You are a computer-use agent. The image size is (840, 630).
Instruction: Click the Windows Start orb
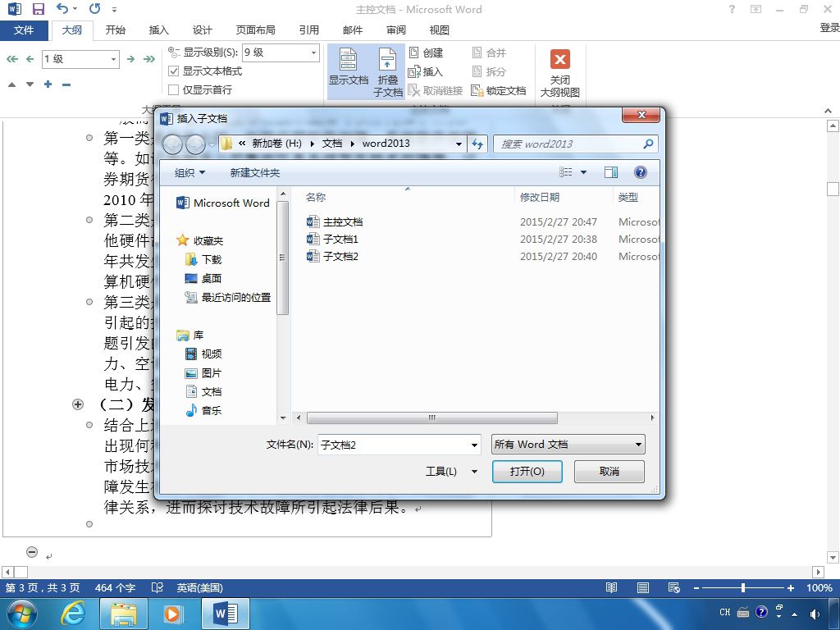pos(22,613)
